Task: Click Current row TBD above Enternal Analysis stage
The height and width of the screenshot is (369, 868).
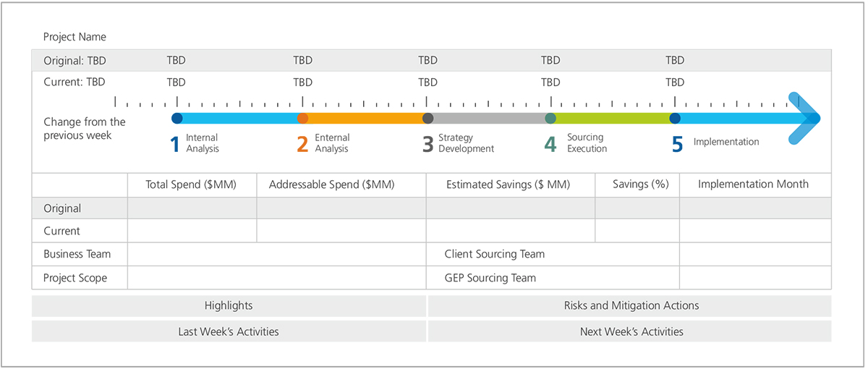Action: coord(302,82)
